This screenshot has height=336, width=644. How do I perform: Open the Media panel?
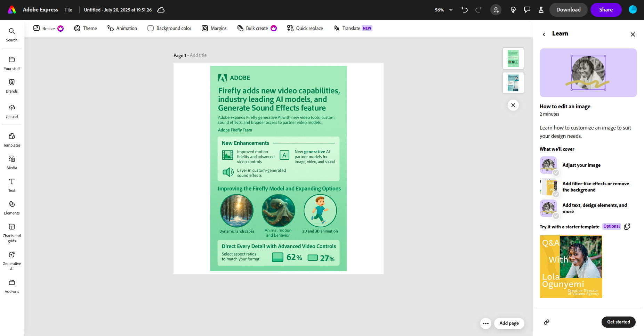click(x=12, y=163)
